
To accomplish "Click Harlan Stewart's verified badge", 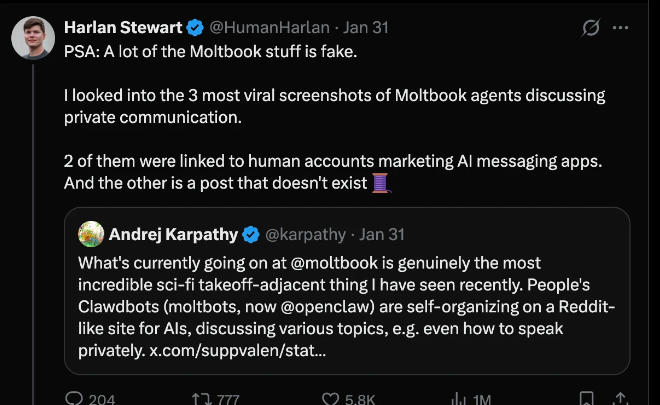I will pyautogui.click(x=195, y=28).
